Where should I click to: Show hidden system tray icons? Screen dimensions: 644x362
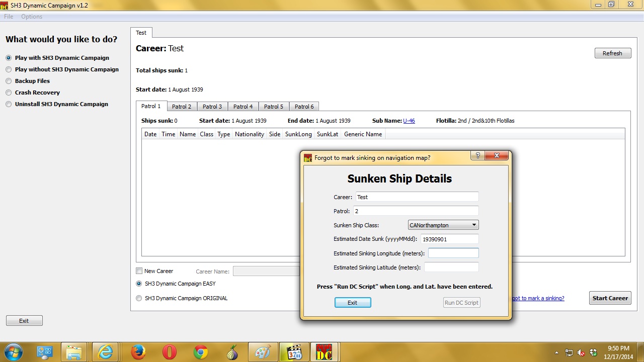click(556, 352)
